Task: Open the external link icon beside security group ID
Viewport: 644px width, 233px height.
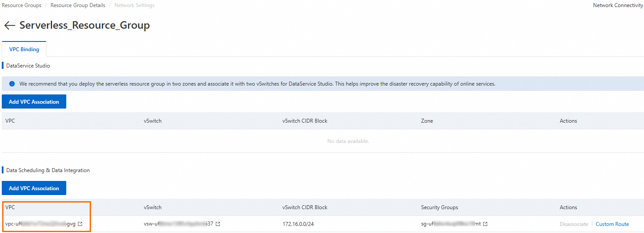Action: coord(485,224)
